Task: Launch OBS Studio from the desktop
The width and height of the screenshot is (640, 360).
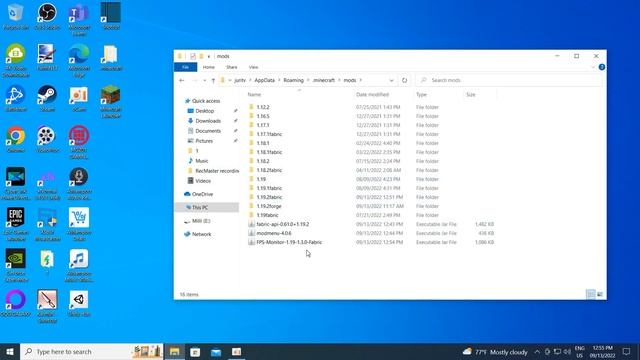Action: click(x=47, y=16)
